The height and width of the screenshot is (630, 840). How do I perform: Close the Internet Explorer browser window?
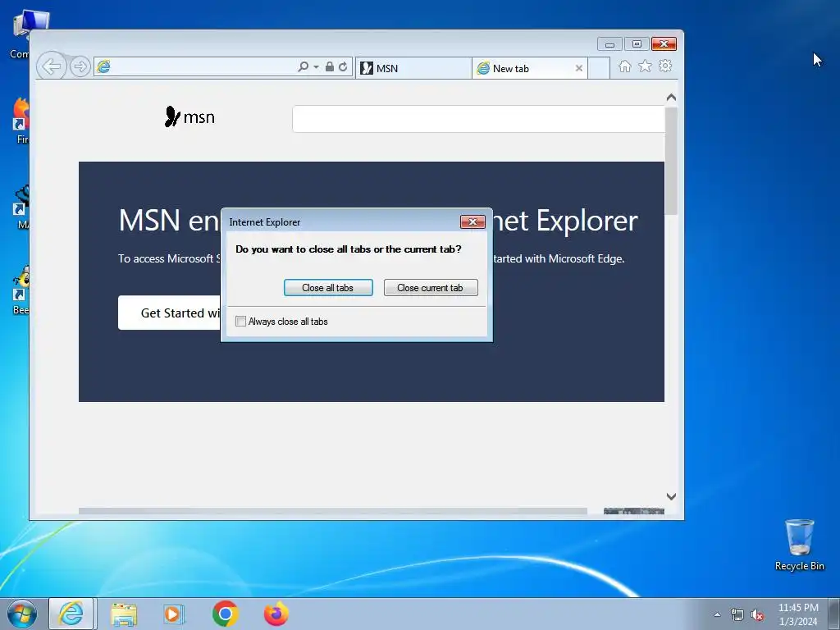click(x=664, y=44)
